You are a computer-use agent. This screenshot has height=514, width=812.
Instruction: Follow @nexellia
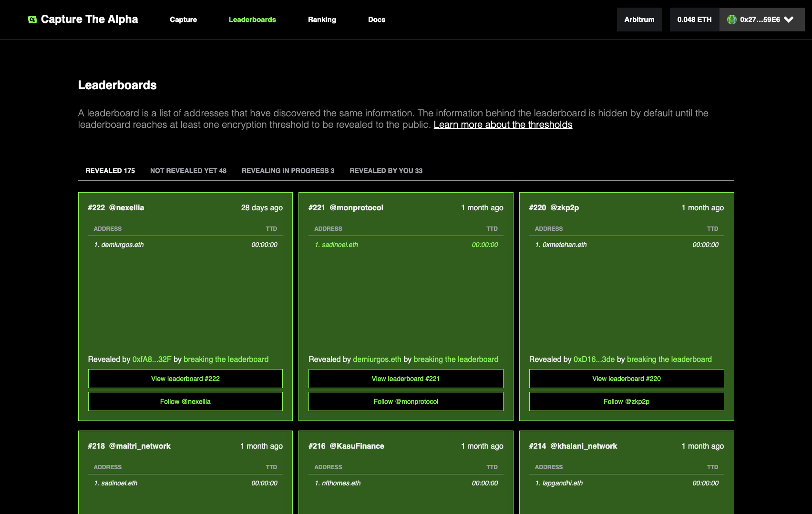[x=185, y=401]
